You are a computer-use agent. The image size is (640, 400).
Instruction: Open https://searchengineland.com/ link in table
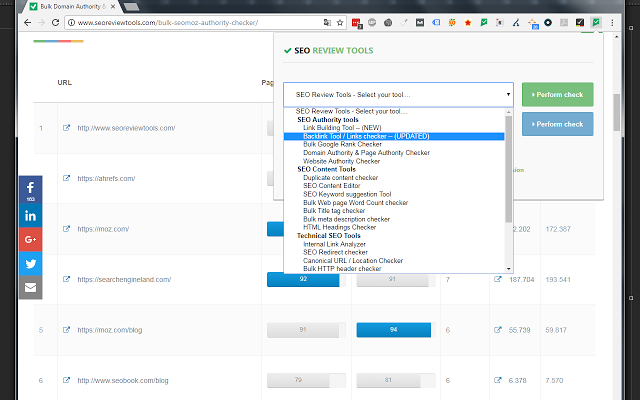click(x=124, y=279)
